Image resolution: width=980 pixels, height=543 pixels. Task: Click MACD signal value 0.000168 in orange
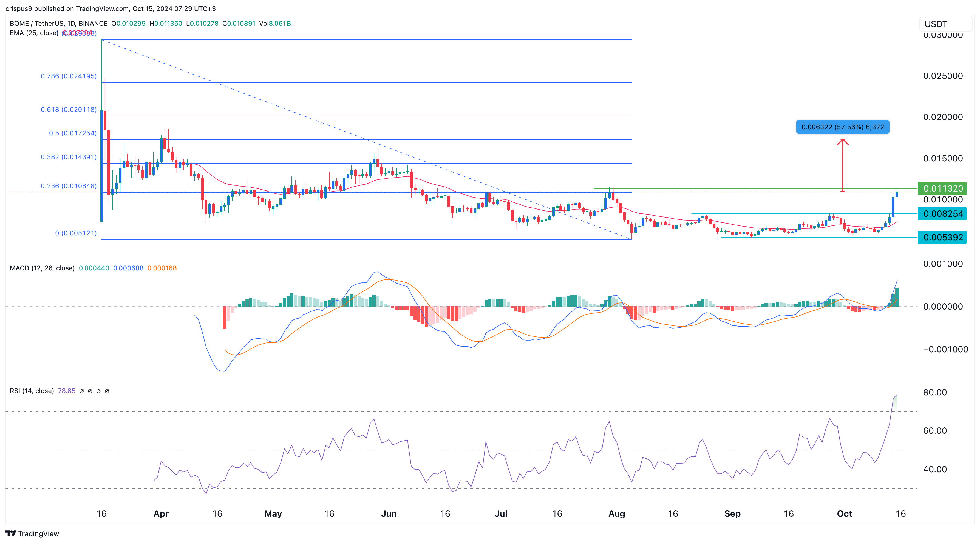coord(162,268)
